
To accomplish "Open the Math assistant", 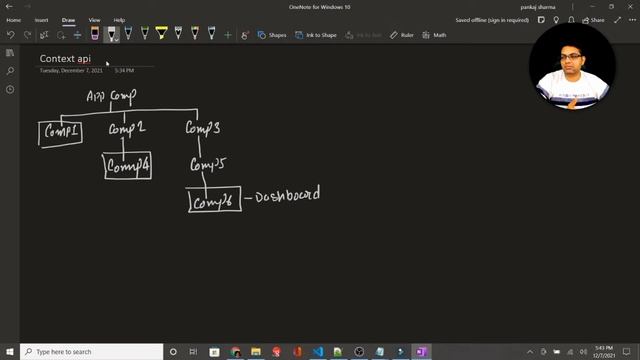I will 434,35.
